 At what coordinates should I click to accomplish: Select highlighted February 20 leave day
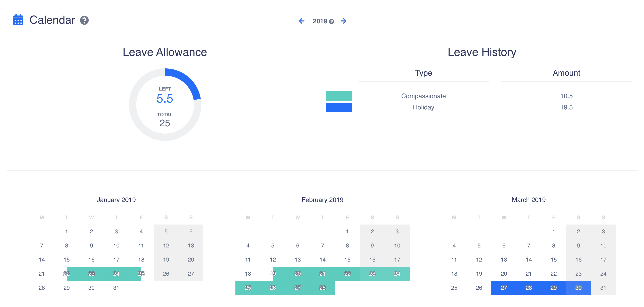[x=297, y=274]
